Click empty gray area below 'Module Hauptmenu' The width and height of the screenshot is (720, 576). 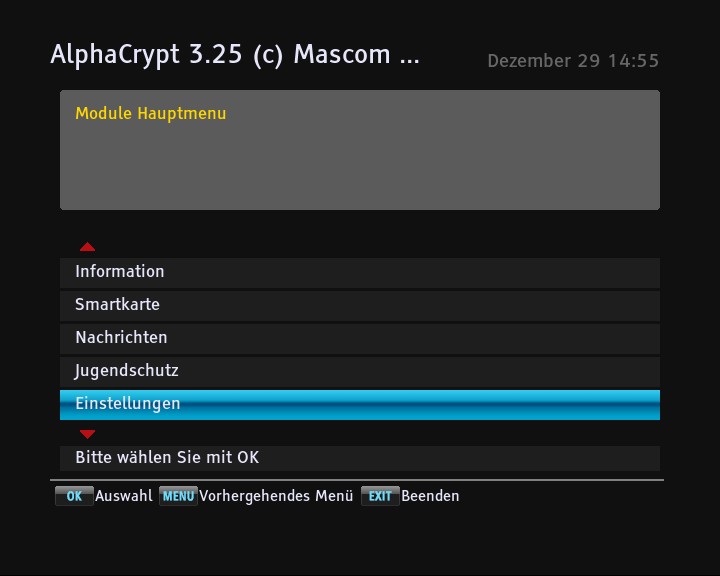360,170
